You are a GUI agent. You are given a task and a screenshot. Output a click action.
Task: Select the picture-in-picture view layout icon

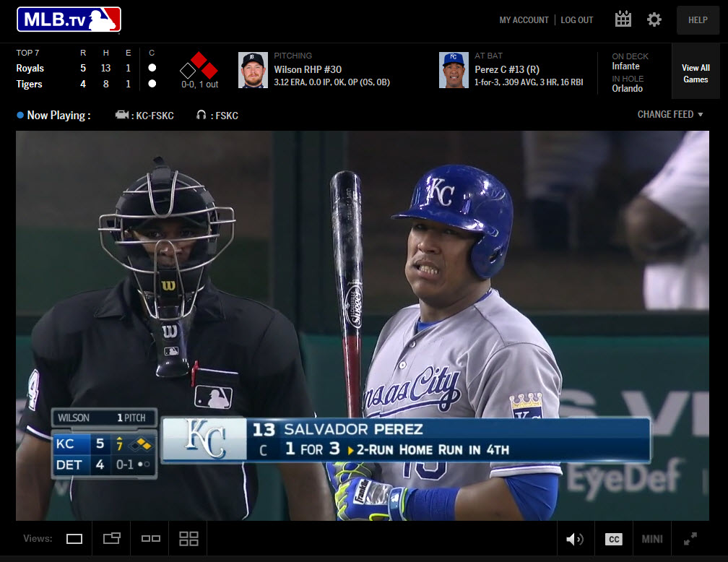tap(111, 538)
